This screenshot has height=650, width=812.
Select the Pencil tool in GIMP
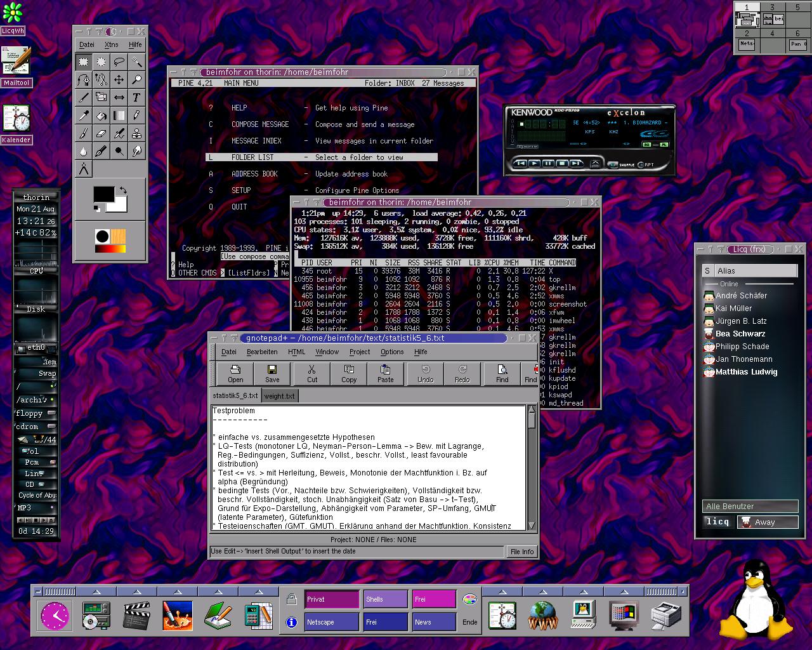click(x=136, y=115)
